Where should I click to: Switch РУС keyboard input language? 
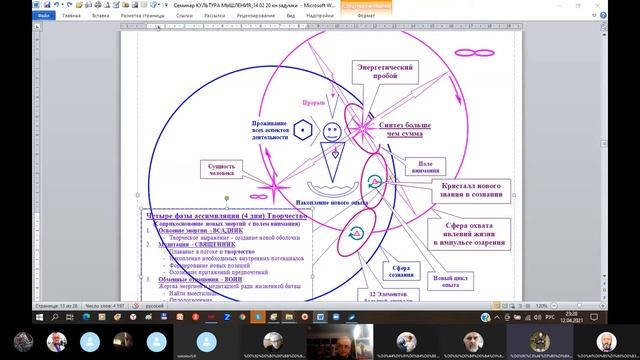click(550, 317)
